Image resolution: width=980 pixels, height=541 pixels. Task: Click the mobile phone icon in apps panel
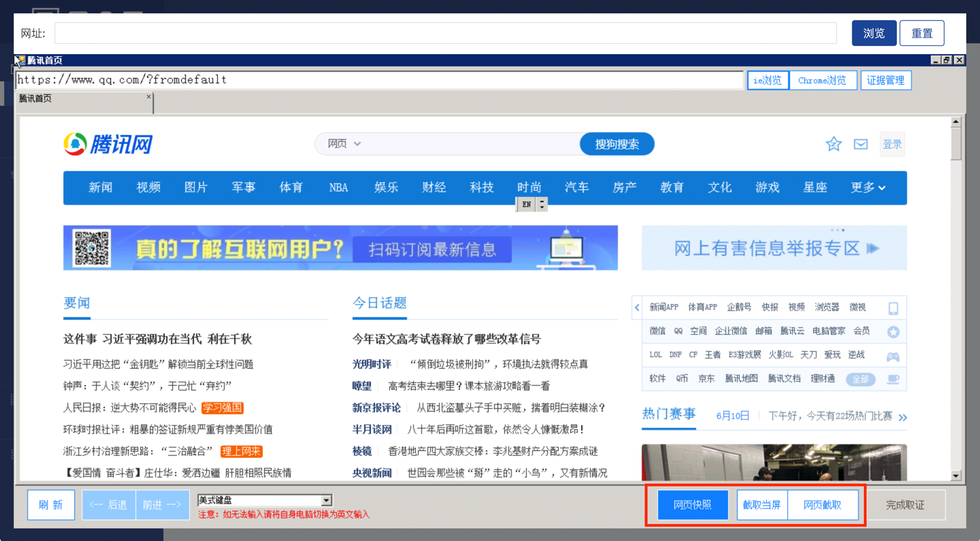click(893, 308)
